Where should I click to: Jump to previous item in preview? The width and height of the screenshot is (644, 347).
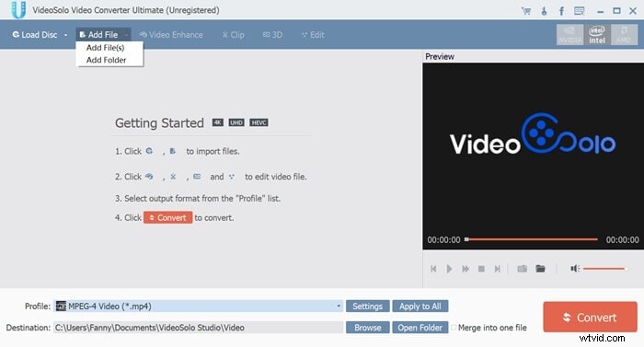[433, 269]
